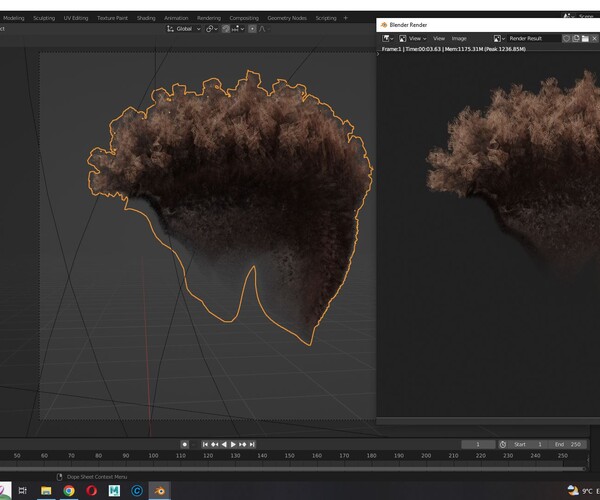Open the proportional falloff curve dropdown
This screenshot has height=500, width=600.
click(264, 29)
